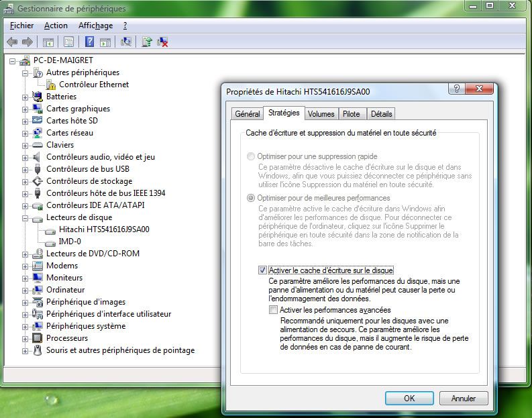This screenshot has height=418, width=532.
Task: Select the PC-DE-MAIGRET computer icon
Action: click(25, 61)
